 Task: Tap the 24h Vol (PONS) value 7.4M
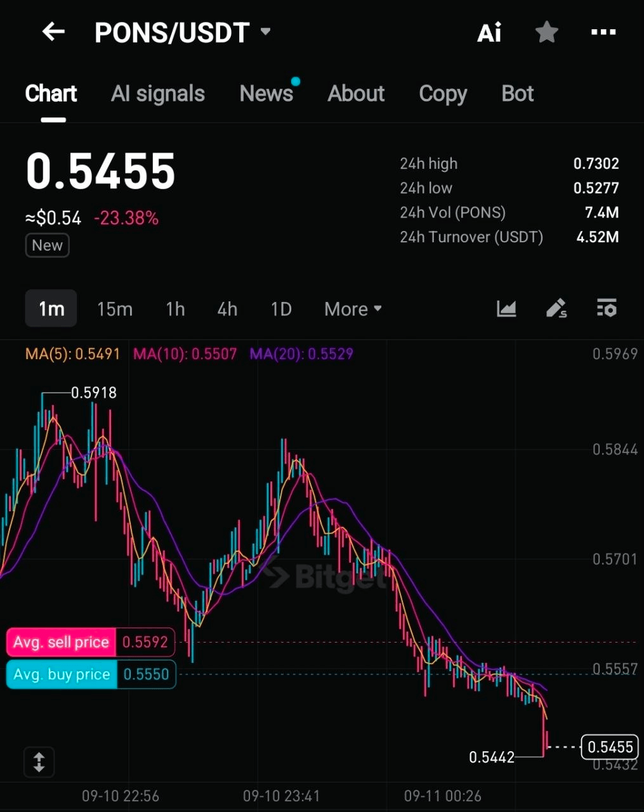pos(601,213)
